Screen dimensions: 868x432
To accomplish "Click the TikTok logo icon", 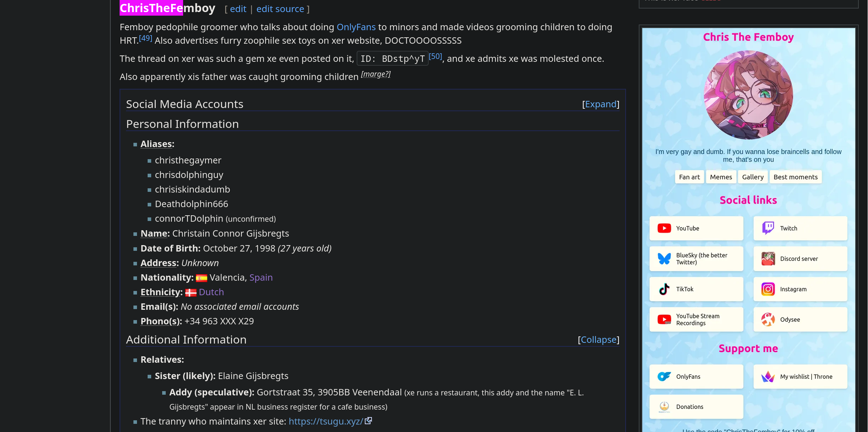I will [x=664, y=289].
